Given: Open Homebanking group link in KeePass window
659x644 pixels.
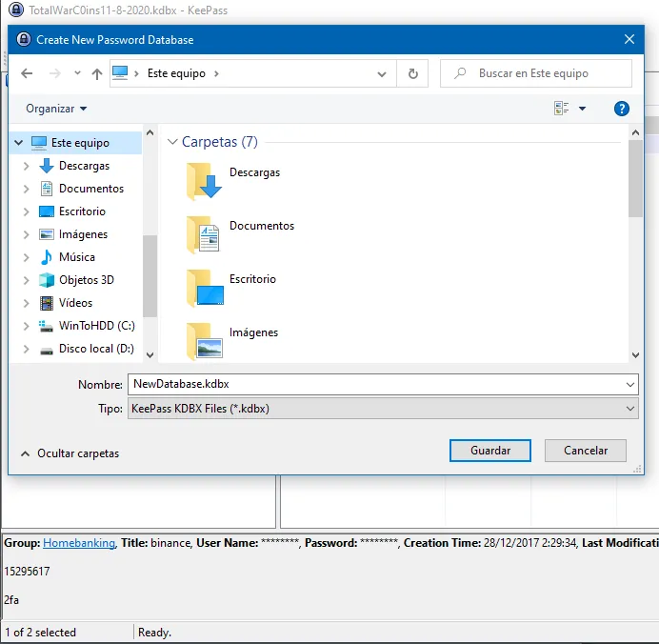Looking at the screenshot, I should pos(79,543).
